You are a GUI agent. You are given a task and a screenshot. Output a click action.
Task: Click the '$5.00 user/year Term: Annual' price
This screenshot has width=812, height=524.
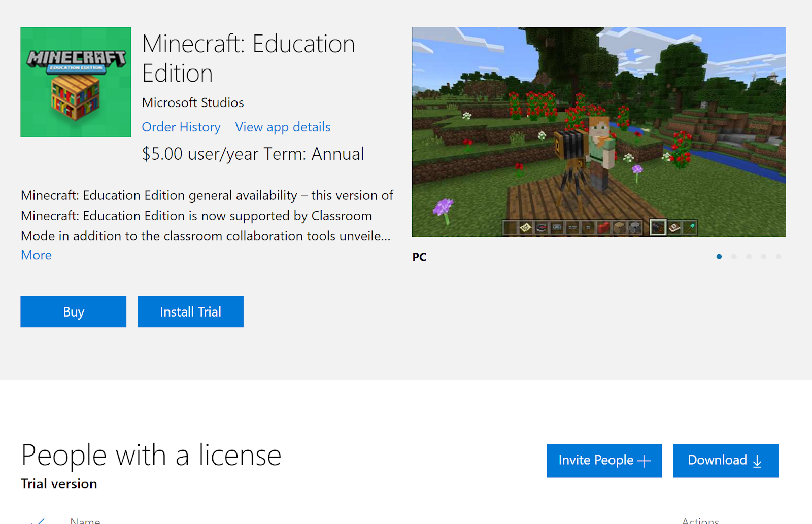pyautogui.click(x=253, y=154)
